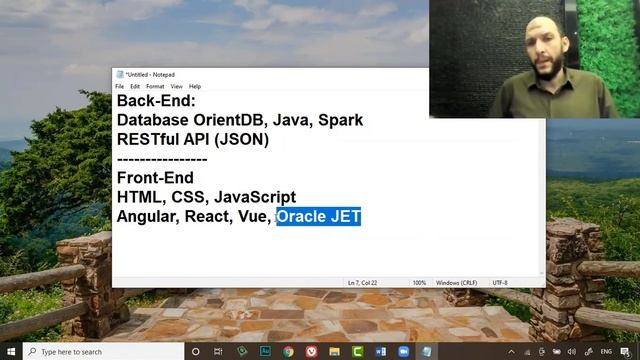The image size is (640, 360).
Task: Open the green tag app on taskbar
Action: click(242, 351)
